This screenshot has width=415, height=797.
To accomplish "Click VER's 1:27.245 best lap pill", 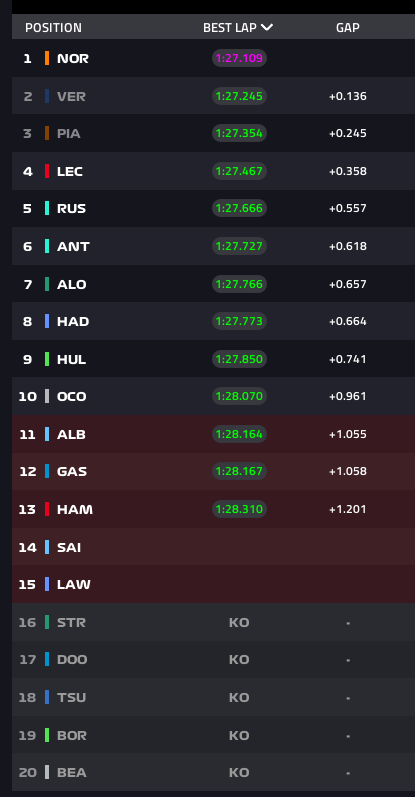I will coord(240,96).
